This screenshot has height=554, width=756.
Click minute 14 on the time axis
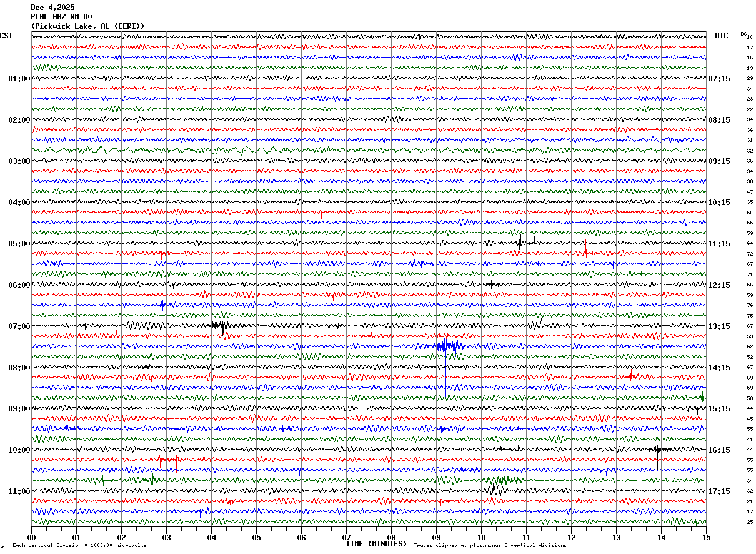click(661, 537)
